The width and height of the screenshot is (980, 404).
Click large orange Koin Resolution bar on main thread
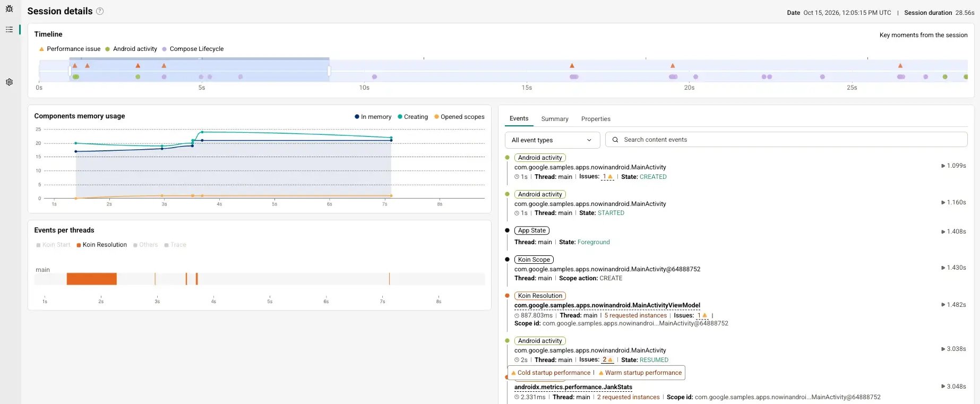pyautogui.click(x=91, y=279)
